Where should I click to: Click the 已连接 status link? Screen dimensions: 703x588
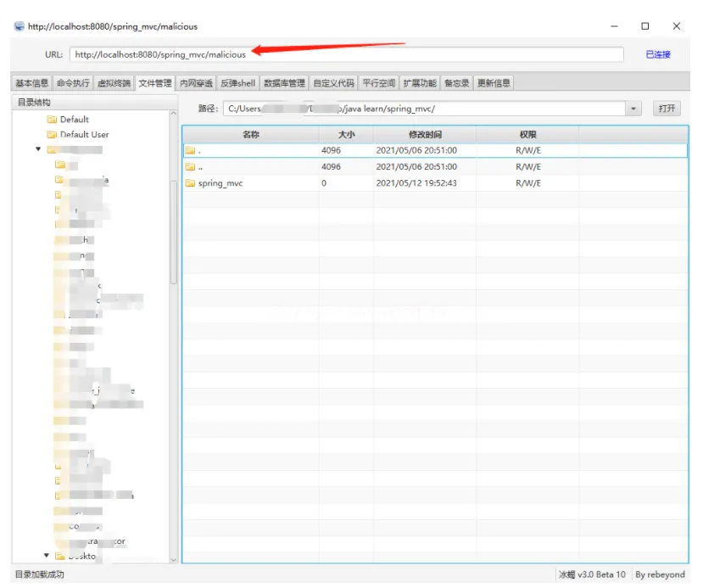pyautogui.click(x=658, y=54)
